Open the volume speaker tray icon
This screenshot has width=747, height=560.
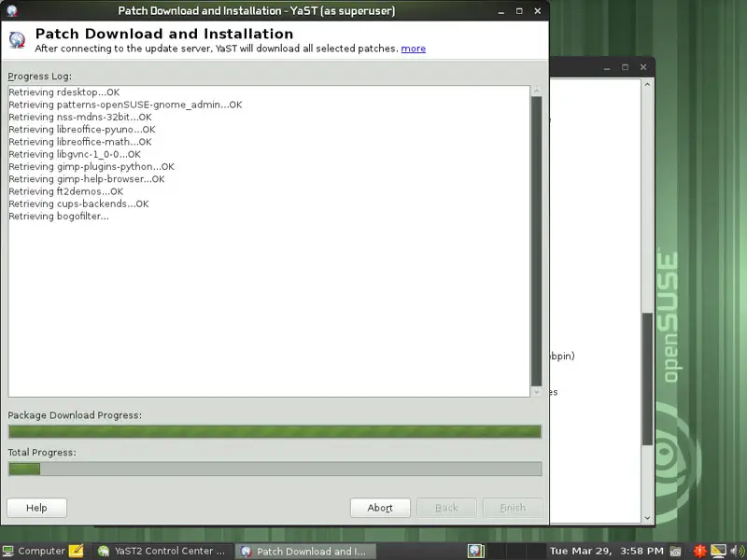click(x=738, y=551)
